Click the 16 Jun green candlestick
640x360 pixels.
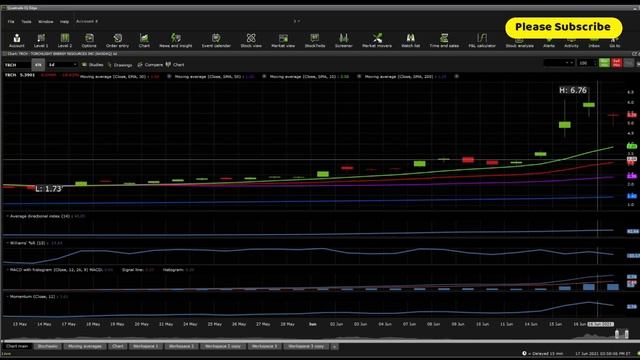click(x=589, y=105)
